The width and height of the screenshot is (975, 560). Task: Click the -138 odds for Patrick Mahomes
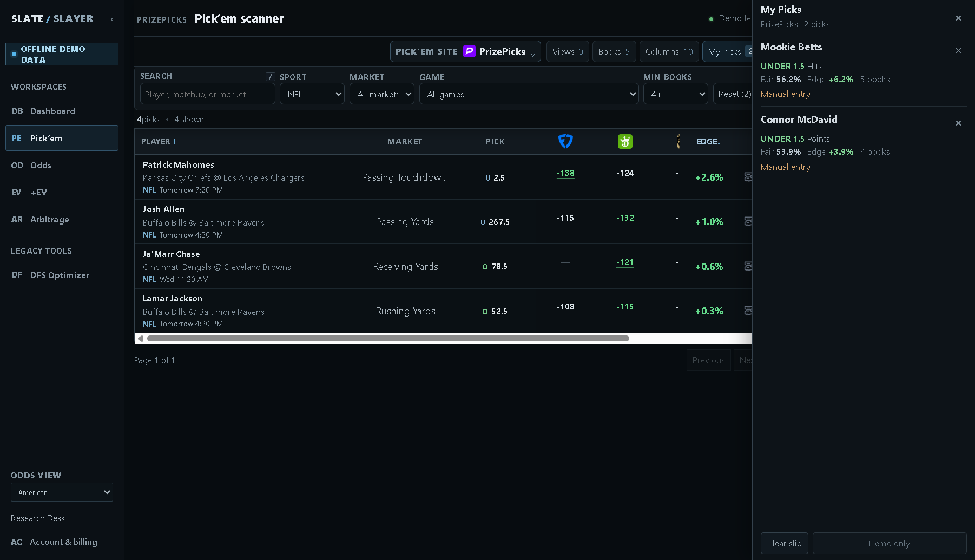(565, 173)
